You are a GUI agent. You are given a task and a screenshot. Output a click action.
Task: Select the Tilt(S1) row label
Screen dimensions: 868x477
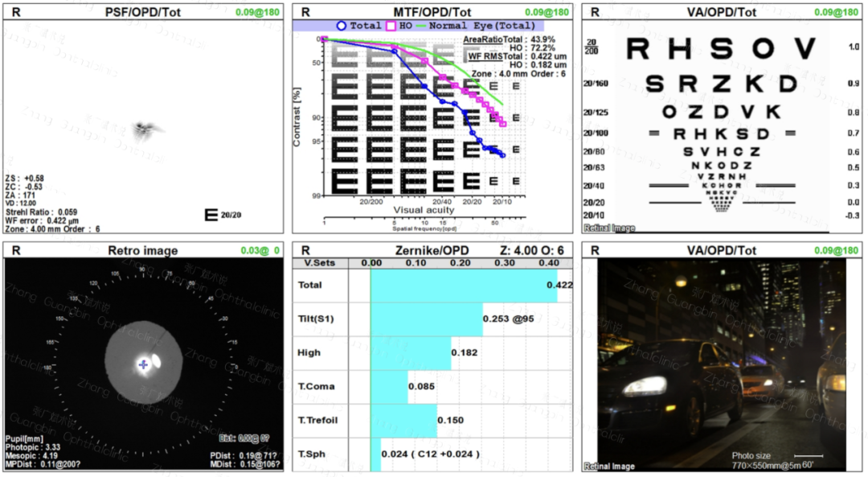[315, 319]
